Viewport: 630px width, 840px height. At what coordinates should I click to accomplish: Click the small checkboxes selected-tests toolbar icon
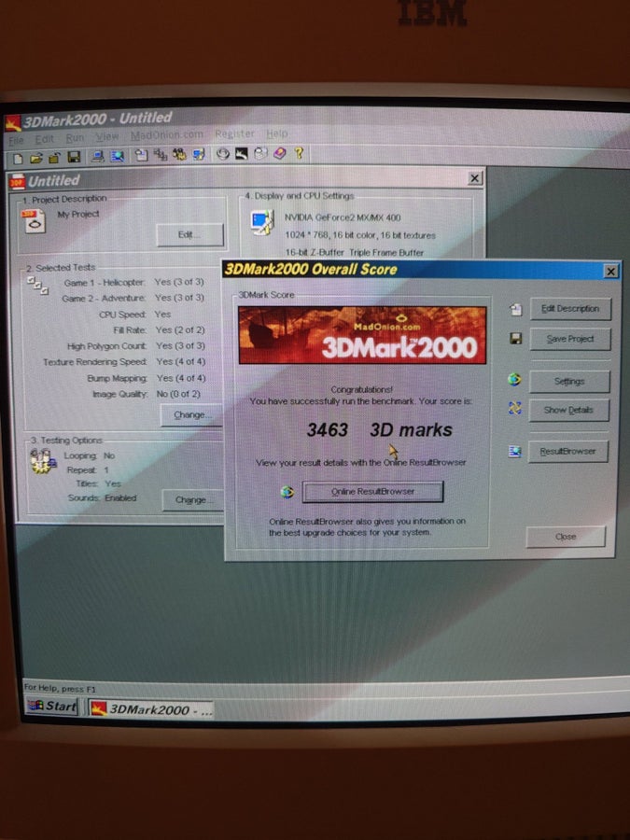pos(161,155)
